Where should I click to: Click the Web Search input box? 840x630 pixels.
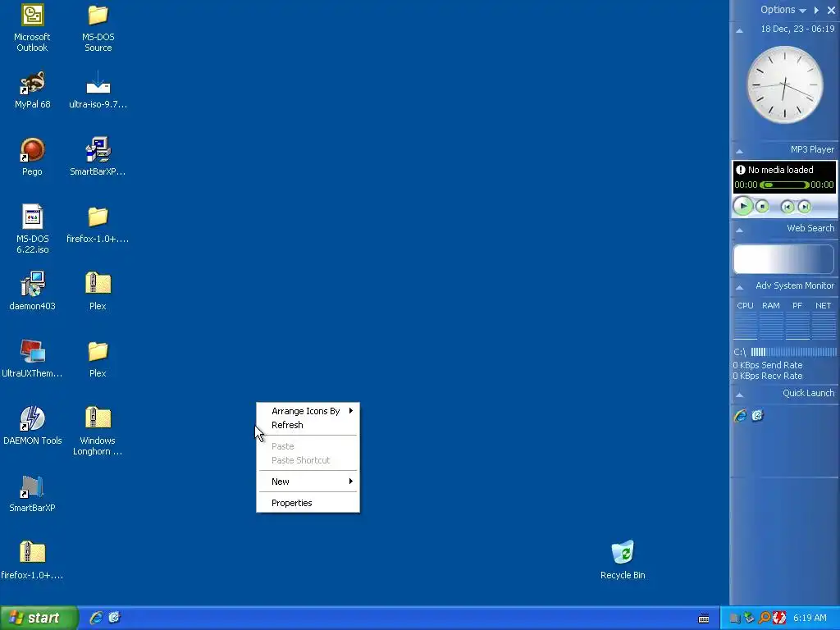[784, 259]
